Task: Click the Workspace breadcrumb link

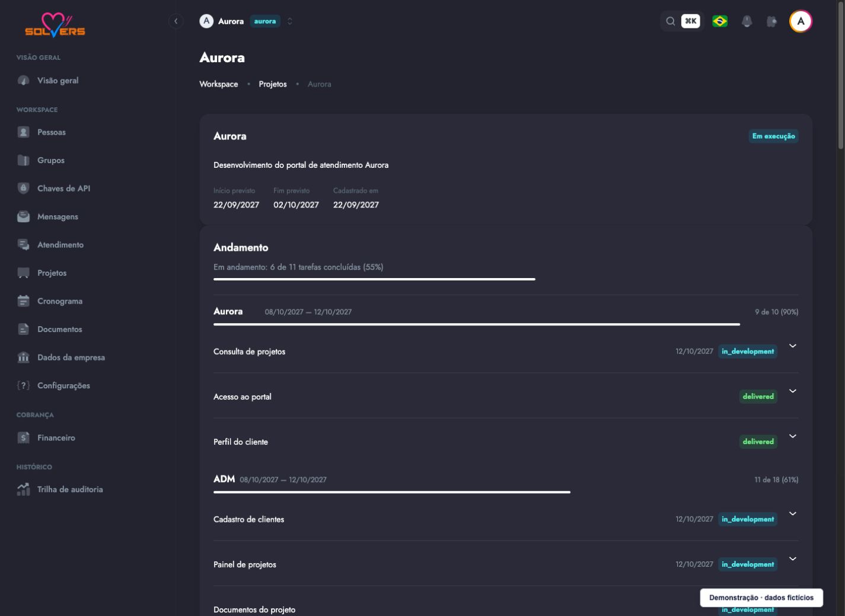Action: pyautogui.click(x=219, y=84)
